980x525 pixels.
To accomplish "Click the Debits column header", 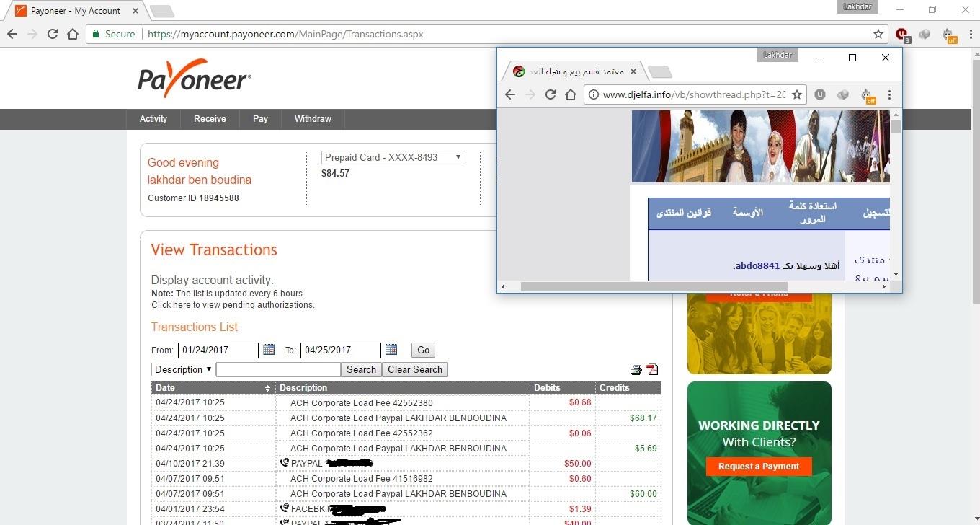I will coord(562,388).
